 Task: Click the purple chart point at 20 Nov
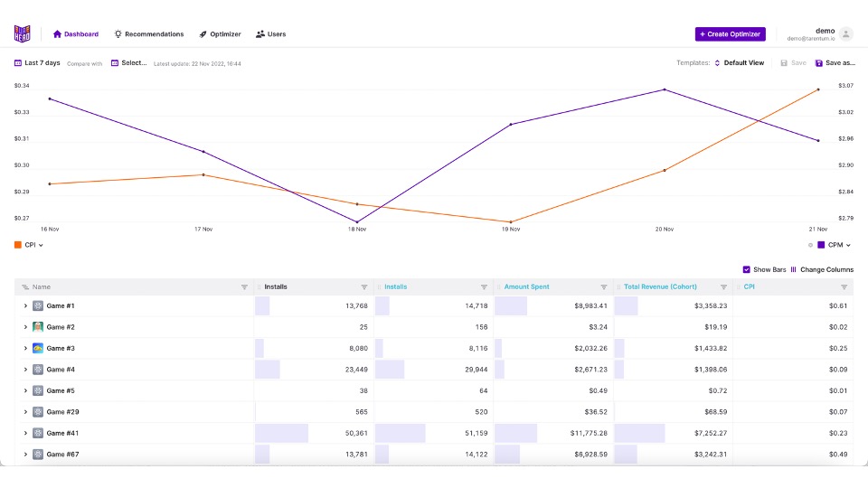(665, 89)
